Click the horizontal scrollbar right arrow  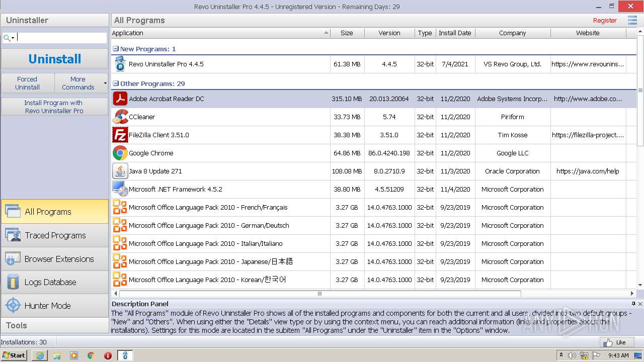click(x=632, y=293)
